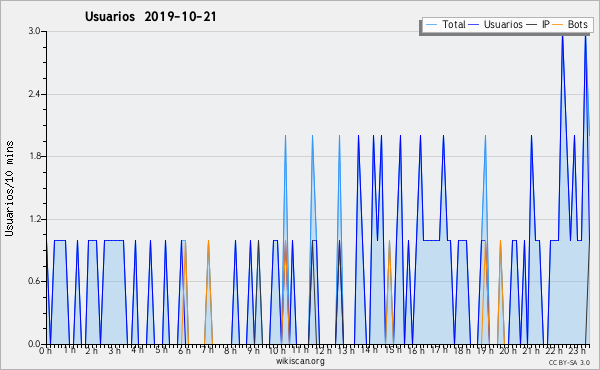Click the y-axis value 3.0
This screenshot has height=370, width=600.
click(34, 31)
